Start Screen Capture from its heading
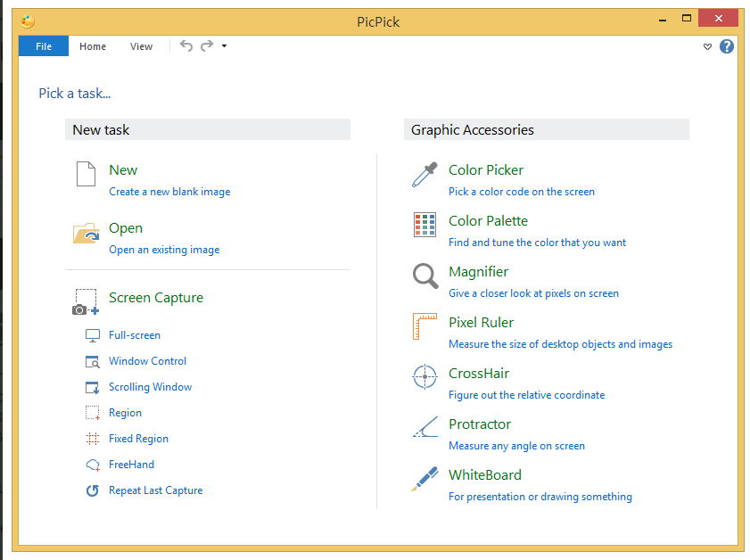Image resolution: width=750 pixels, height=560 pixels. click(x=156, y=298)
